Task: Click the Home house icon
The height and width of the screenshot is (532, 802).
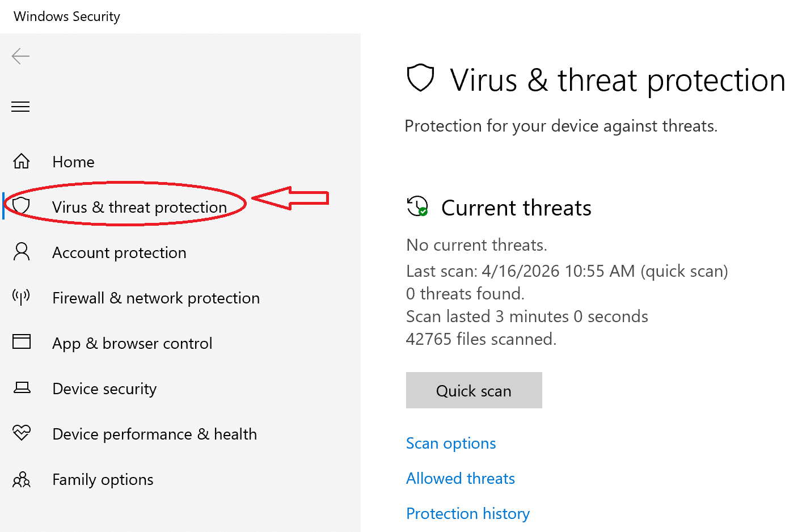Action: pos(22,162)
